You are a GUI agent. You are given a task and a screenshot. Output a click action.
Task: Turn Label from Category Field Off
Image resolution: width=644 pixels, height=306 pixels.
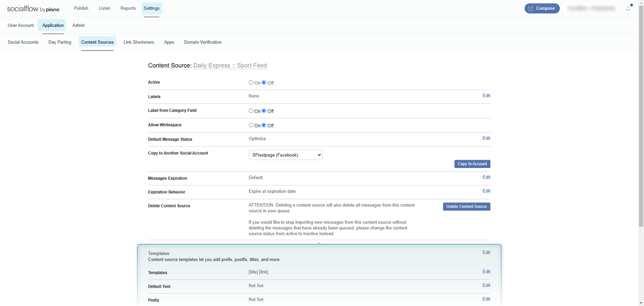point(264,111)
